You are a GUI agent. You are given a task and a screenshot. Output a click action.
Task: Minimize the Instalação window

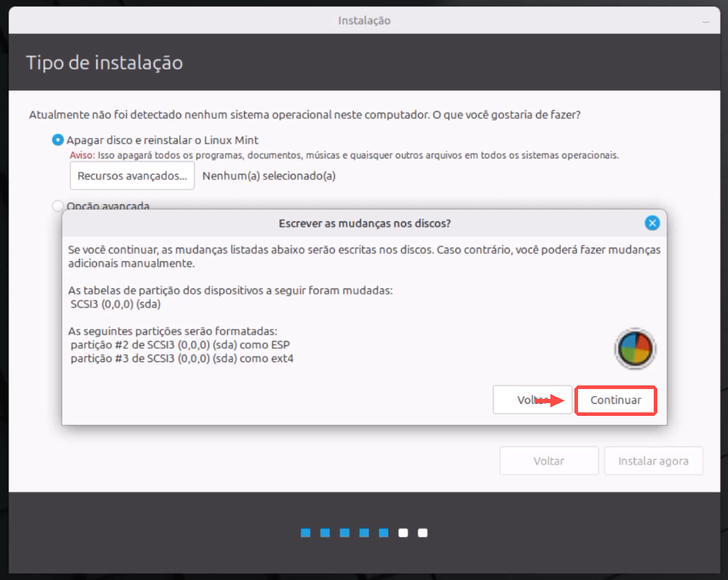(706, 21)
